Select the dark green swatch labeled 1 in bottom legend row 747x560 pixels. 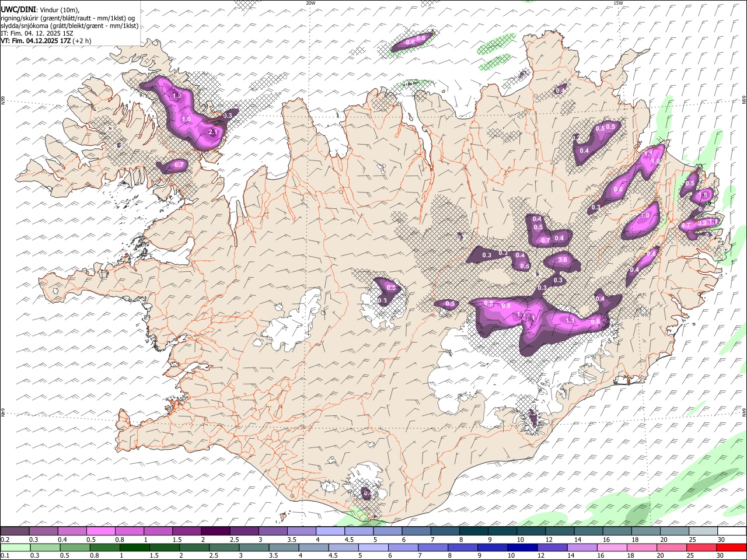click(x=134, y=547)
